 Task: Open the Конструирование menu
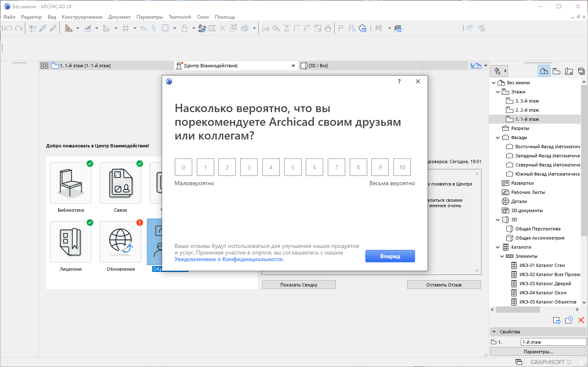82,17
